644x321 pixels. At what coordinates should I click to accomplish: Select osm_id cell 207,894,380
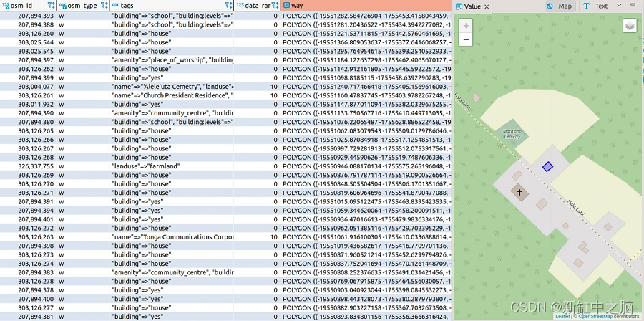point(27,122)
